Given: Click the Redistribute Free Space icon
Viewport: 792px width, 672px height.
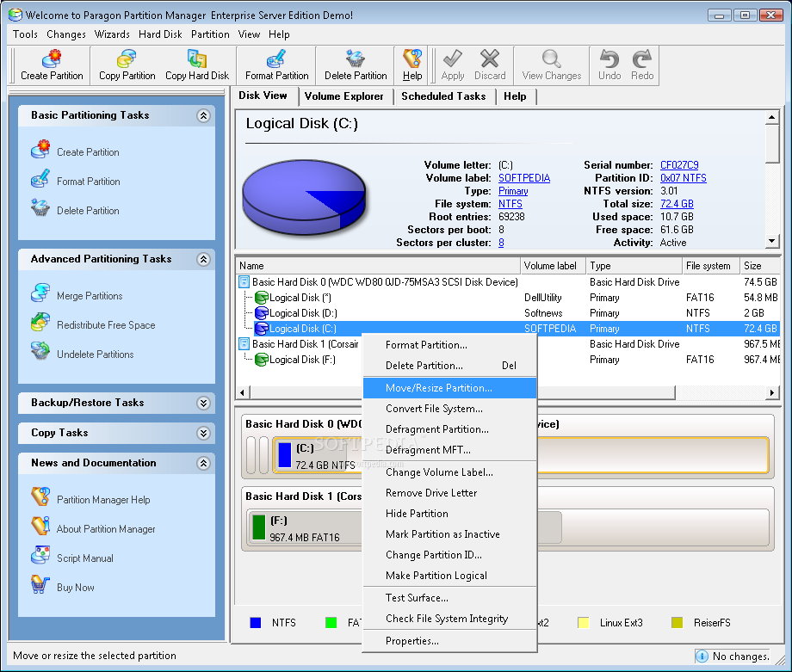Looking at the screenshot, I should [40, 323].
